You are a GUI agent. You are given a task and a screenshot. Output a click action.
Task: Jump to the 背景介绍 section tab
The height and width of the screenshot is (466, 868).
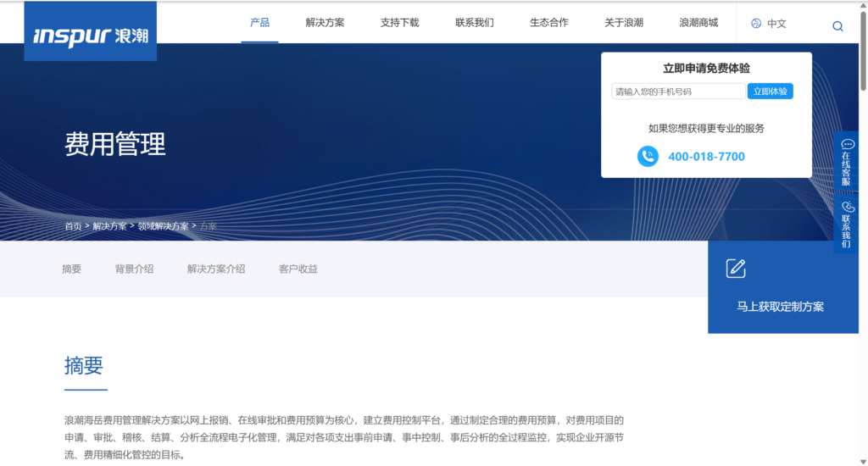(134, 269)
